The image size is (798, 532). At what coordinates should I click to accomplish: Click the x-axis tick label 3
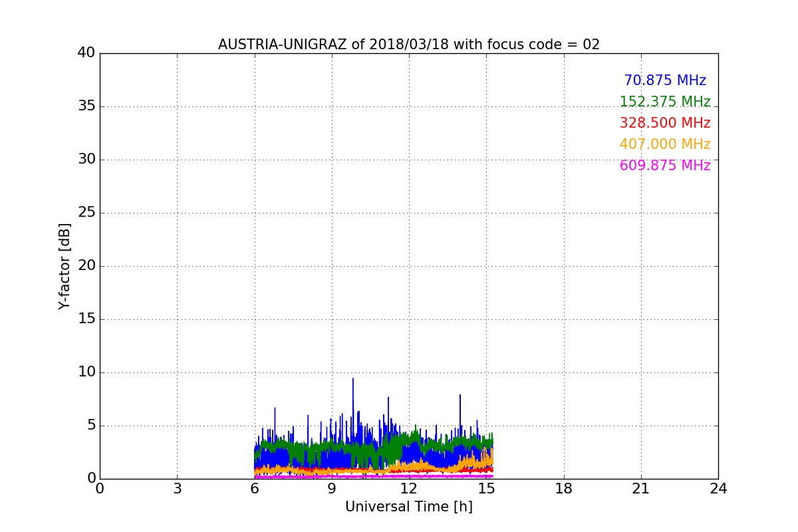click(x=177, y=489)
